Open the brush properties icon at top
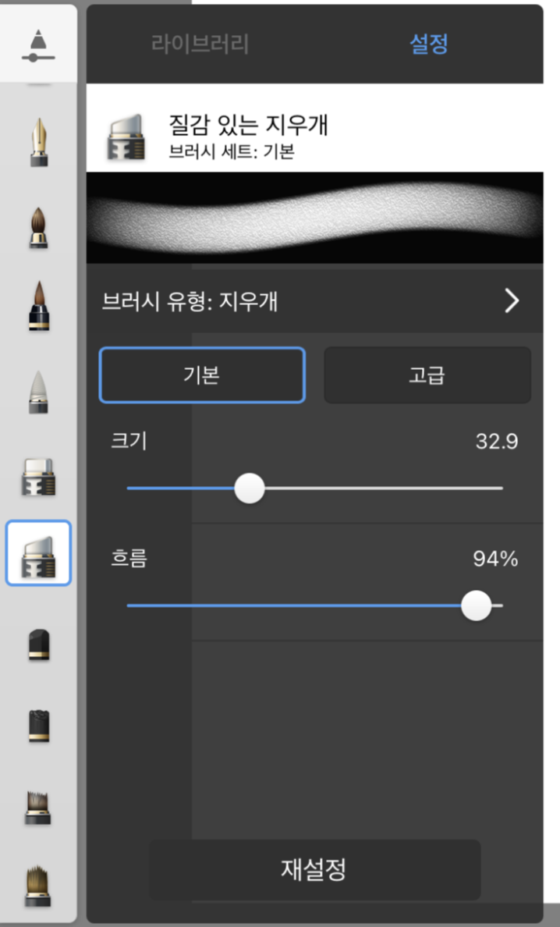 pos(38,45)
